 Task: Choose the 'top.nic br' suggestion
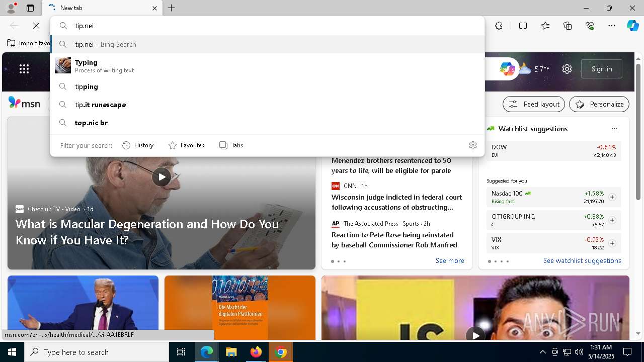267,123
